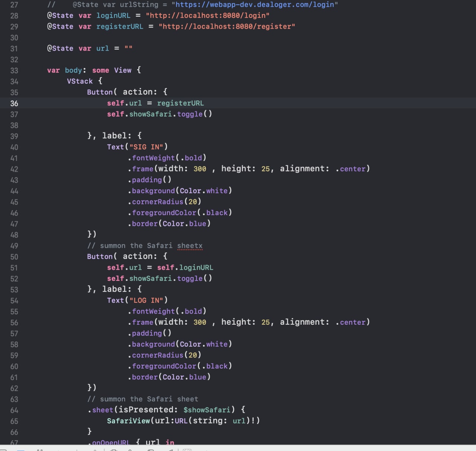Click line number 64 in the gutter
This screenshot has height=451, width=476.
click(14, 410)
